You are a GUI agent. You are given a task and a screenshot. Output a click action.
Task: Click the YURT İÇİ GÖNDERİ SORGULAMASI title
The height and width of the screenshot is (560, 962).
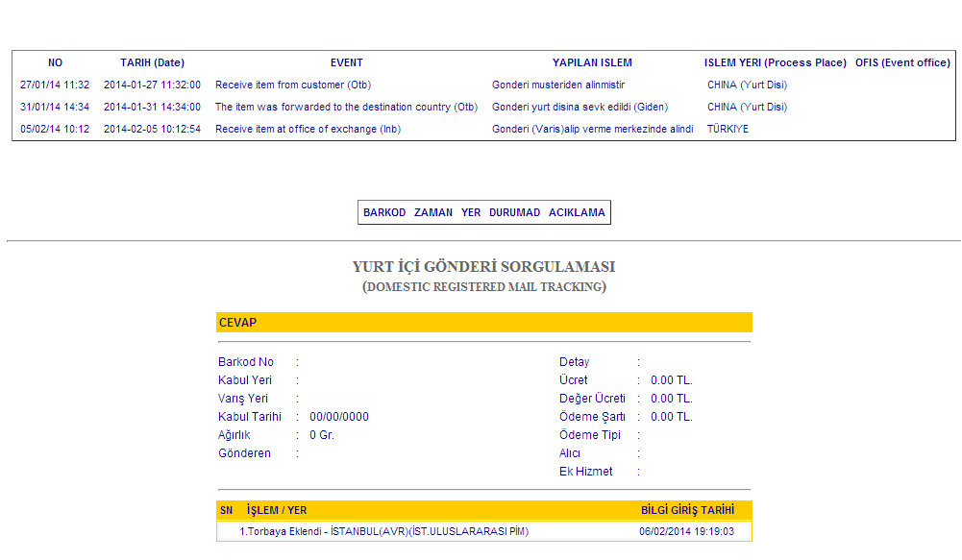[x=484, y=267]
